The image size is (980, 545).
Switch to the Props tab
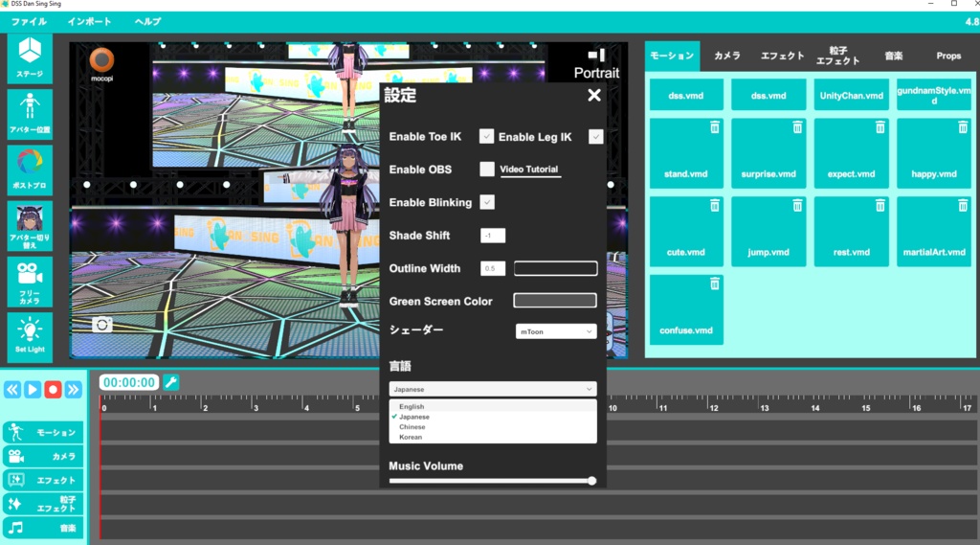pos(948,56)
